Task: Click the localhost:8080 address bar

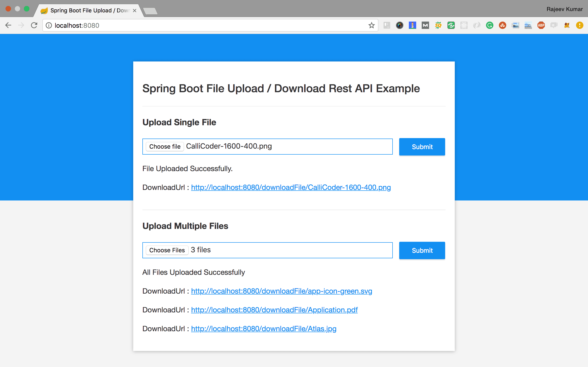Action: point(208,25)
